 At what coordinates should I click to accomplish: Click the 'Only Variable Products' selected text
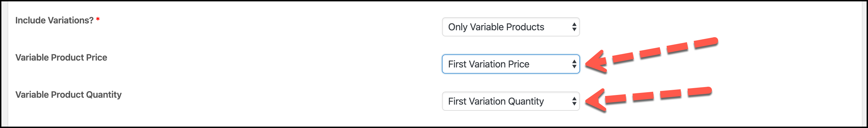pos(496,27)
